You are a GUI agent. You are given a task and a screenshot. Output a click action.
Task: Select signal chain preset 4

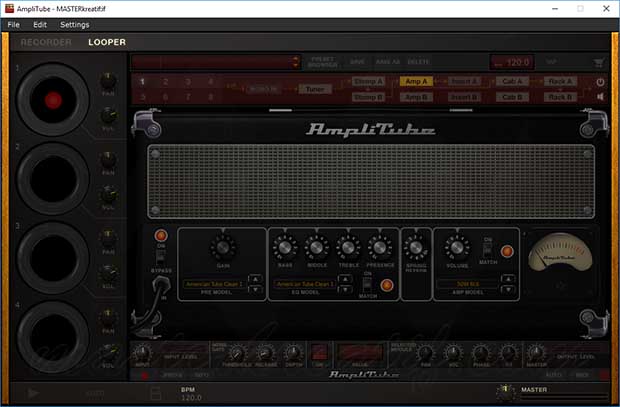click(x=211, y=82)
